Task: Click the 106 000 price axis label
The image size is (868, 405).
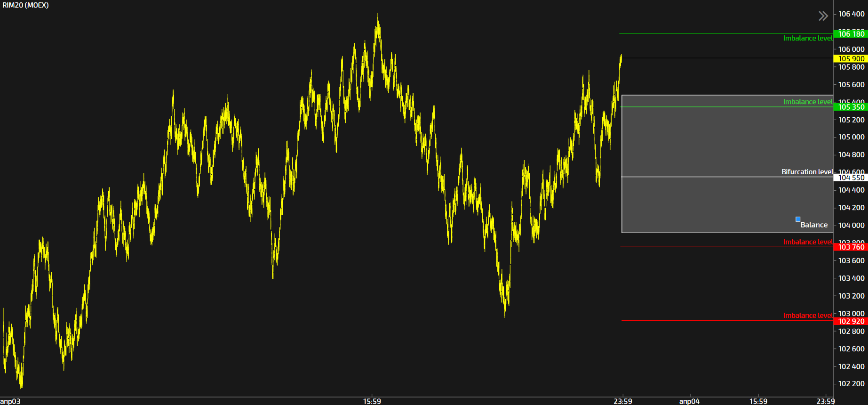Action: coord(852,49)
